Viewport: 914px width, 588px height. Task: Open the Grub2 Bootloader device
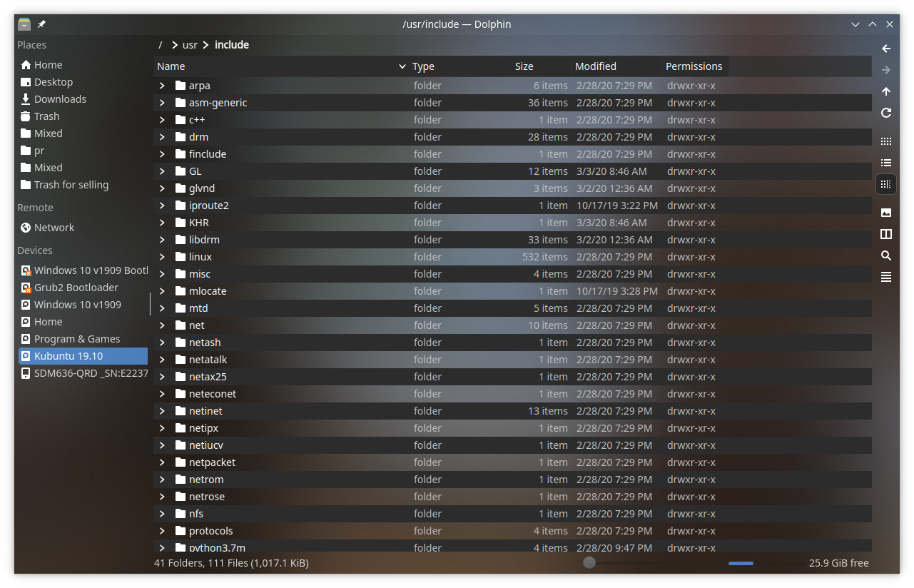point(69,288)
